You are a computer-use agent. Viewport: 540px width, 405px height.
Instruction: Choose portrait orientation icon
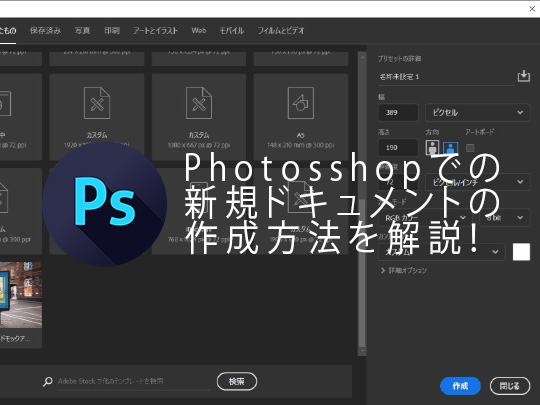(x=432, y=147)
